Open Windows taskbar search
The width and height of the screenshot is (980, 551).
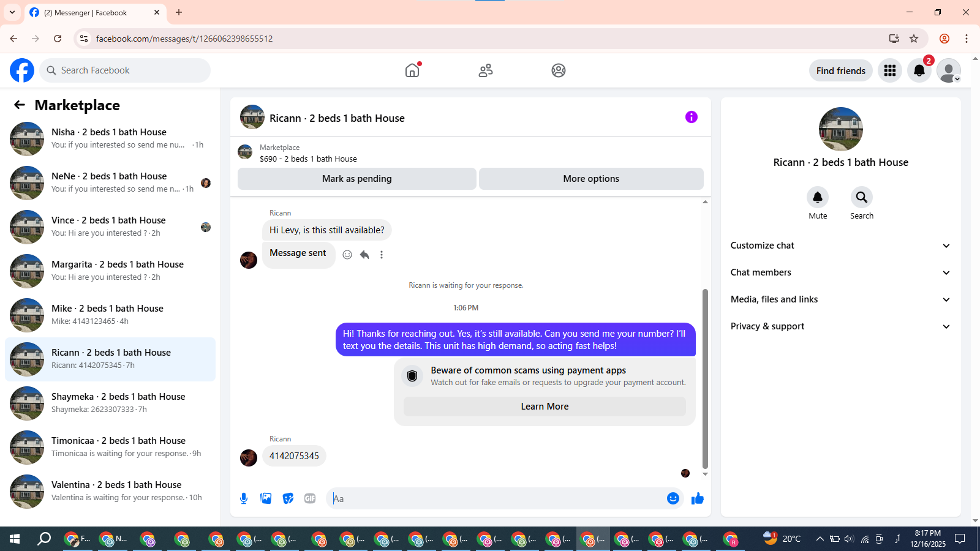(x=44, y=539)
